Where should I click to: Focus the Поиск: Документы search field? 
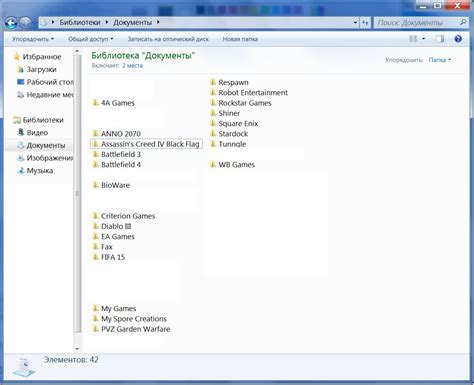(x=417, y=23)
